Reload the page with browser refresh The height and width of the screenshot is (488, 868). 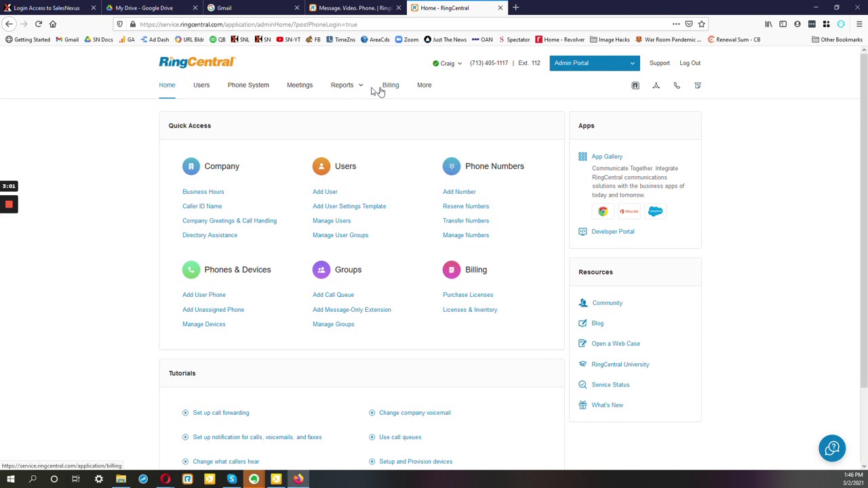coord(39,24)
